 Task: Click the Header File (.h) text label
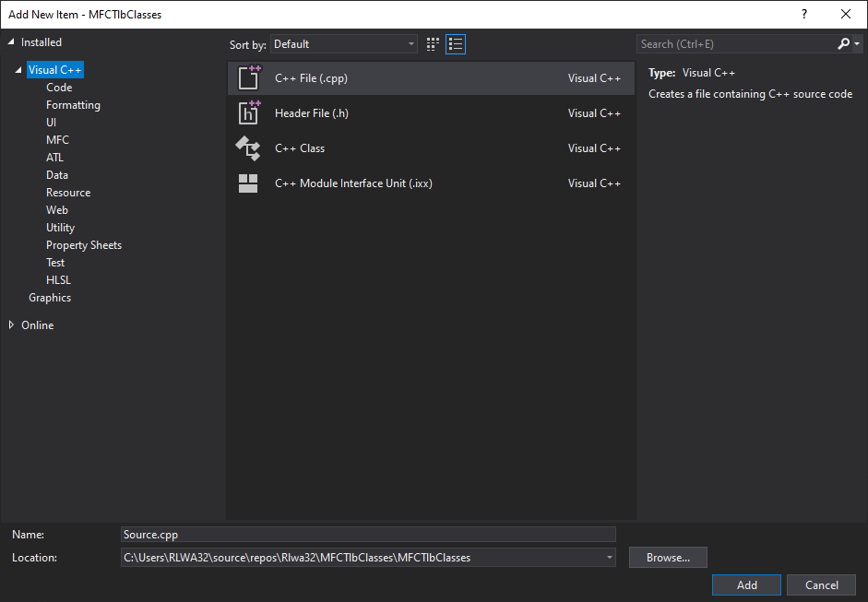tap(312, 112)
